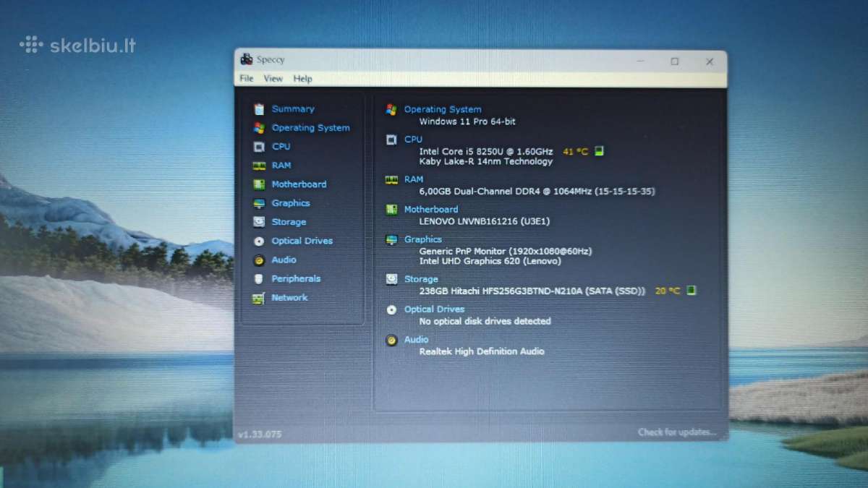Viewport: 868px width, 488px height.
Task: Click the Graphics icon in the summary pane
Action: point(391,239)
